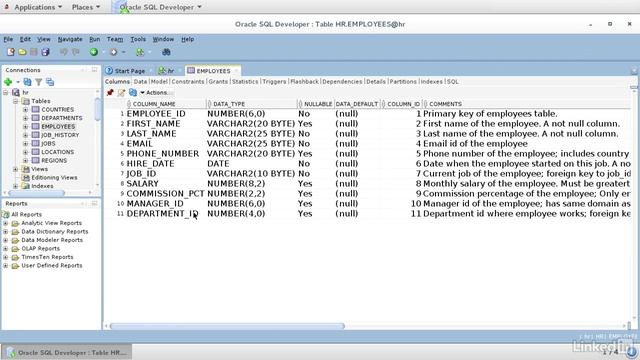Open the Places system menu
Screen dimensions: 640x360
point(86,7)
